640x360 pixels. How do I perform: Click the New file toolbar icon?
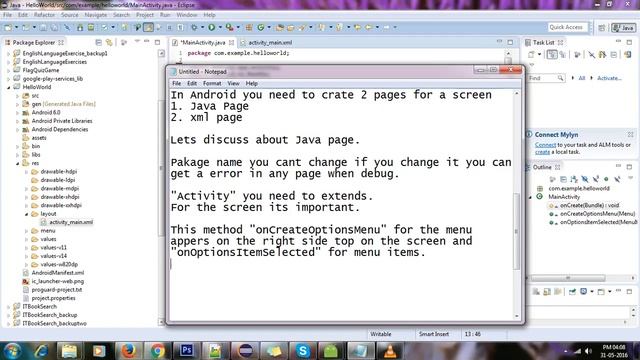point(8,27)
